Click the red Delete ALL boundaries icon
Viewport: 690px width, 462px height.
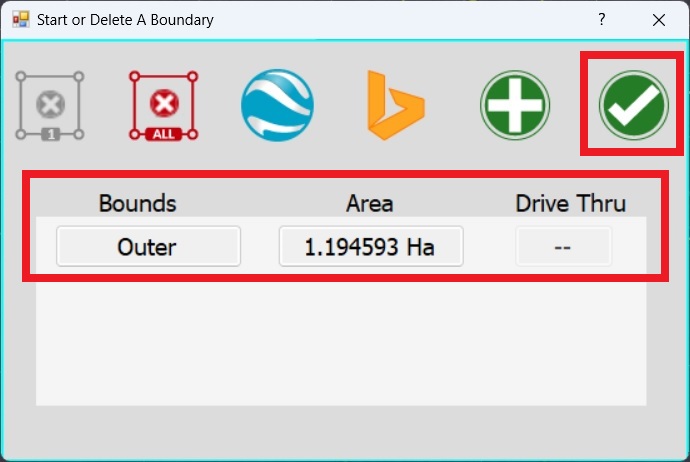(163, 105)
